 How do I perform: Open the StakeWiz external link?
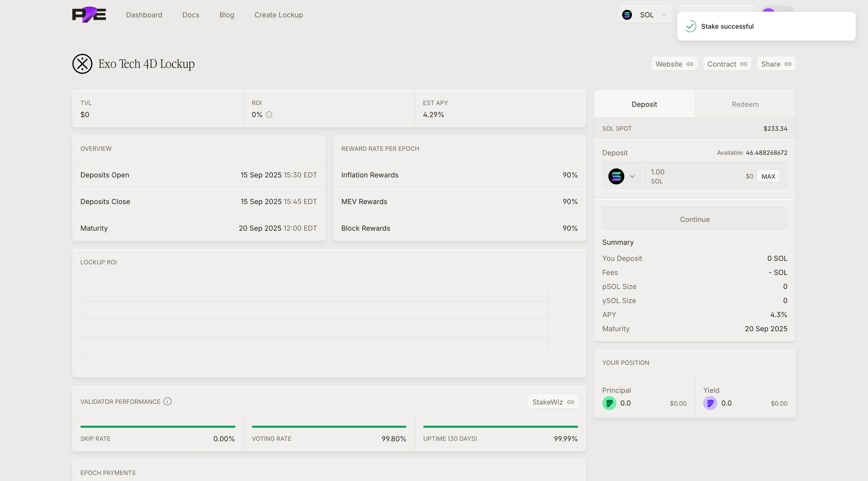point(553,402)
